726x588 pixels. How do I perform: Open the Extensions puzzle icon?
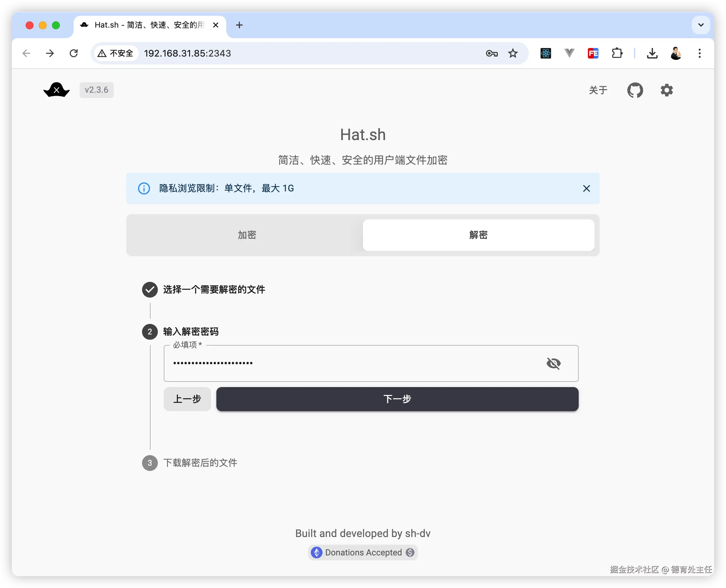(617, 53)
